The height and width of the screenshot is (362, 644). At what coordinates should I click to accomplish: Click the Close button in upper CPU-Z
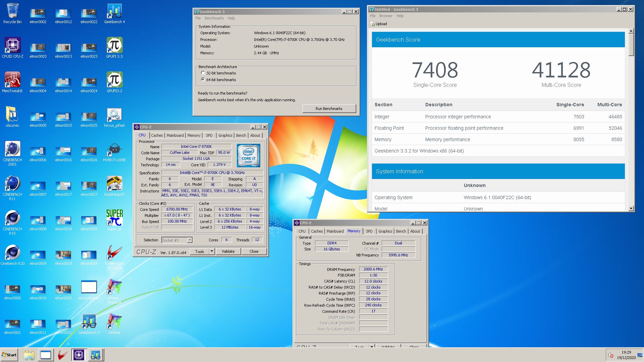click(x=254, y=251)
